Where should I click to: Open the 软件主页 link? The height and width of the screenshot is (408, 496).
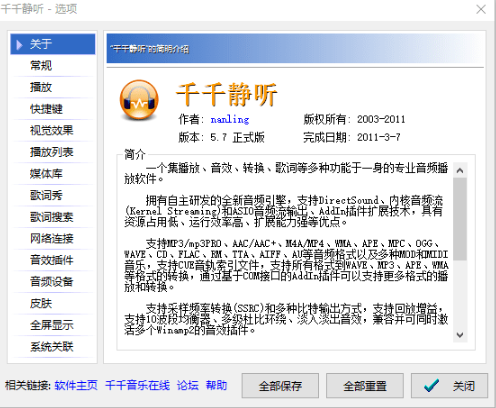point(76,385)
